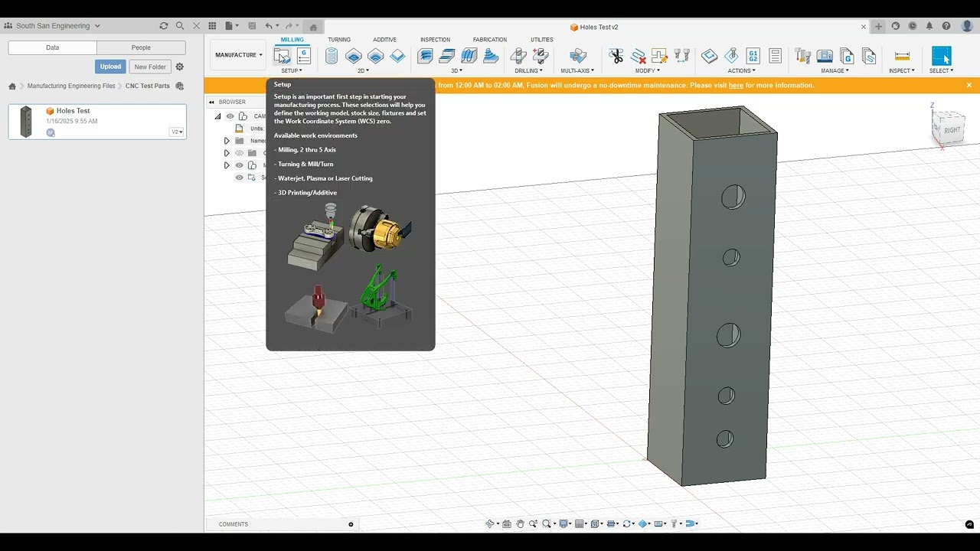This screenshot has width=980, height=551.
Task: Click the Upload button
Action: coord(110,67)
